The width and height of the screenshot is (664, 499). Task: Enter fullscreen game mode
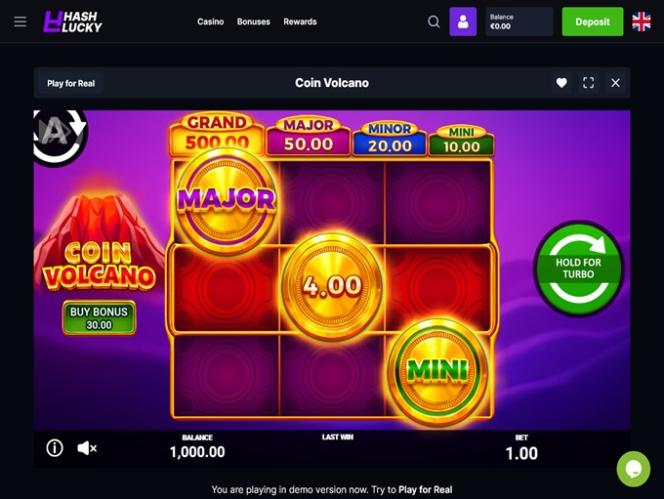point(588,83)
